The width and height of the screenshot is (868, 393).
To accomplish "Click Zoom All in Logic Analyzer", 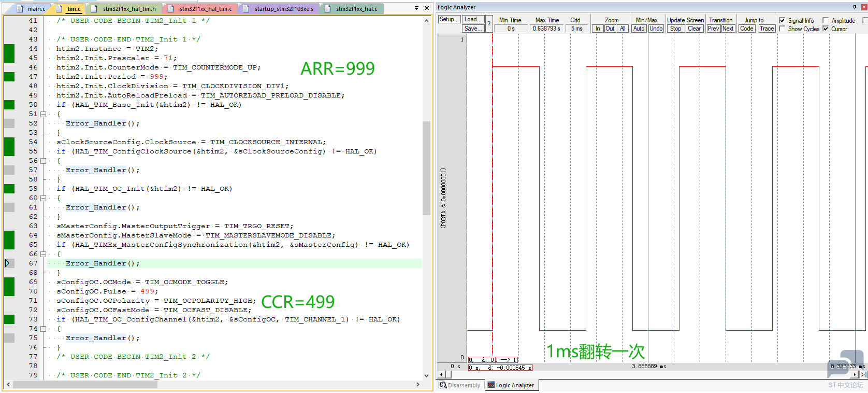I will click(623, 29).
